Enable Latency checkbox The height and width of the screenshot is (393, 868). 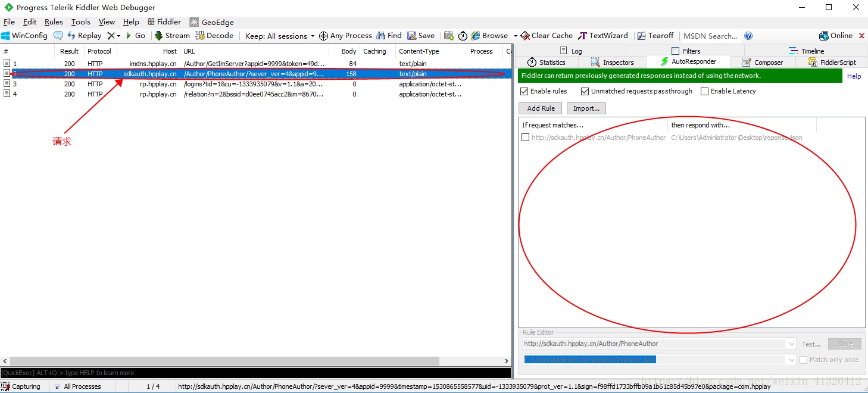click(x=705, y=91)
